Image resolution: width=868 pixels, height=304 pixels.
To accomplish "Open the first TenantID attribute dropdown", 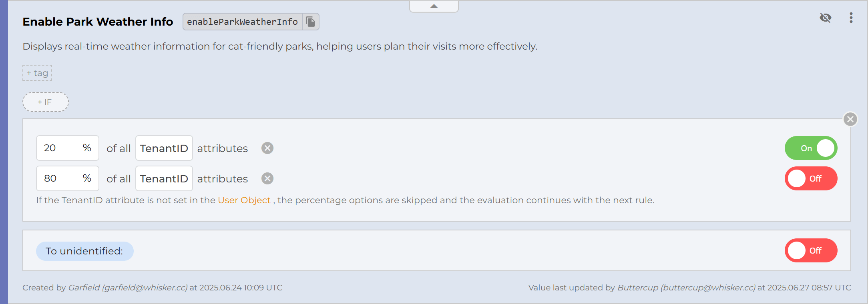I will coord(164,148).
